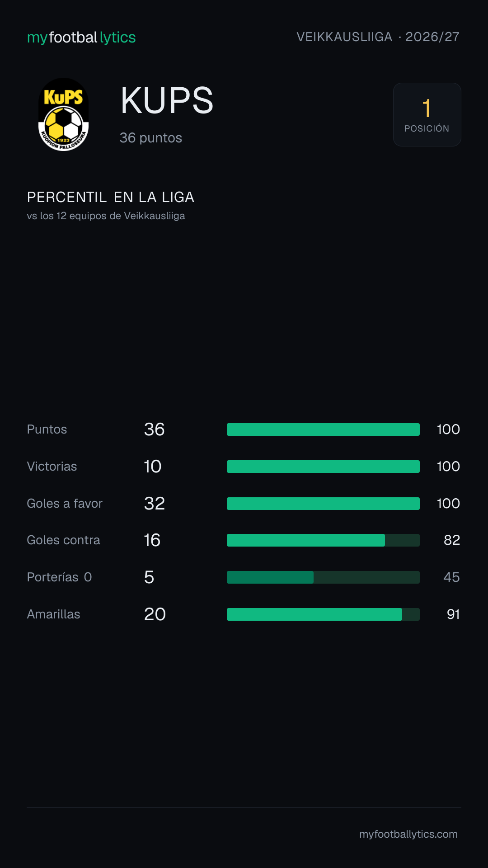The image size is (488, 868).
Task: Click the 82 percentile value
Action: pos(452,540)
